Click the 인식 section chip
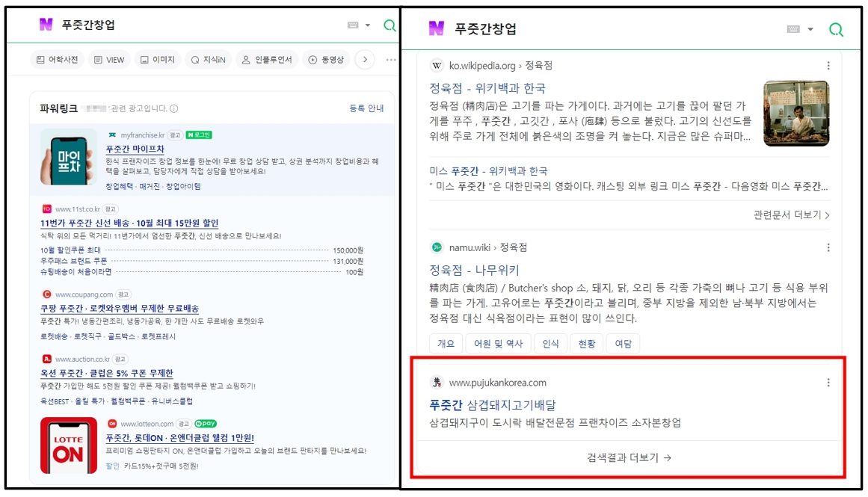 tap(551, 344)
